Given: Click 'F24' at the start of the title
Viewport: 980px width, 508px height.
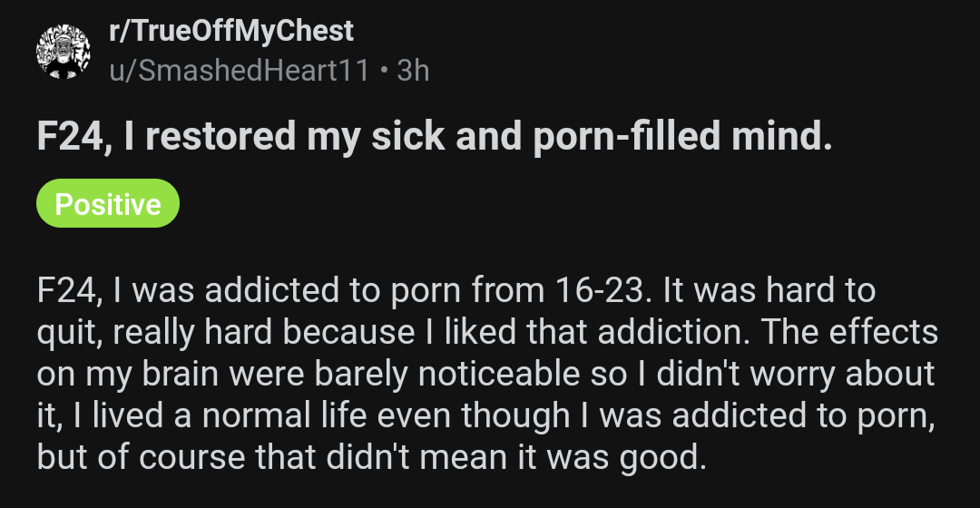Looking at the screenshot, I should 70,137.
